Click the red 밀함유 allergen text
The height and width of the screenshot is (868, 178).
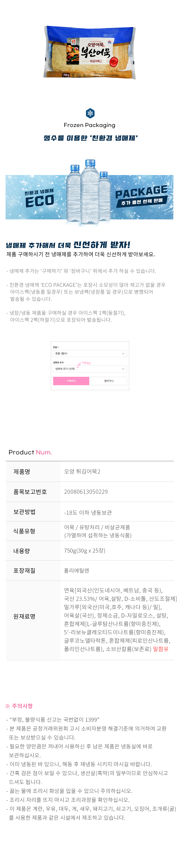click(160, 649)
